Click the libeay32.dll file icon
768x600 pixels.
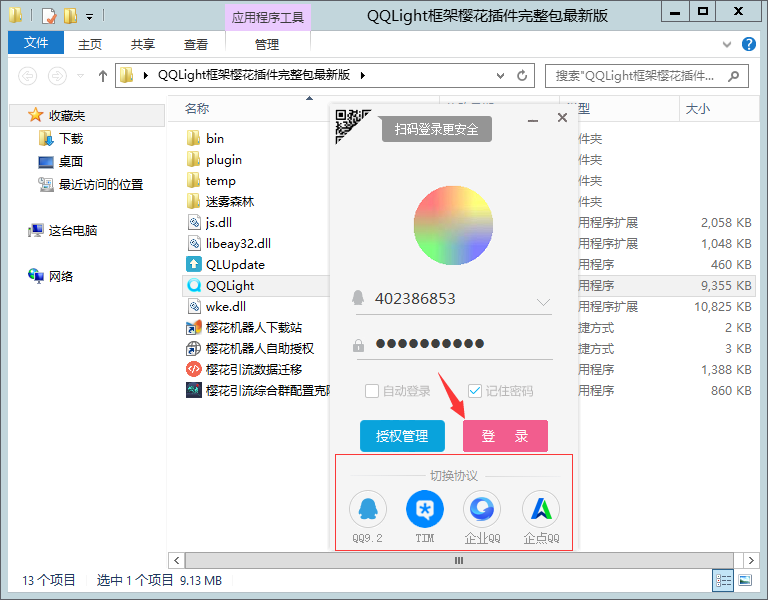click(x=194, y=243)
